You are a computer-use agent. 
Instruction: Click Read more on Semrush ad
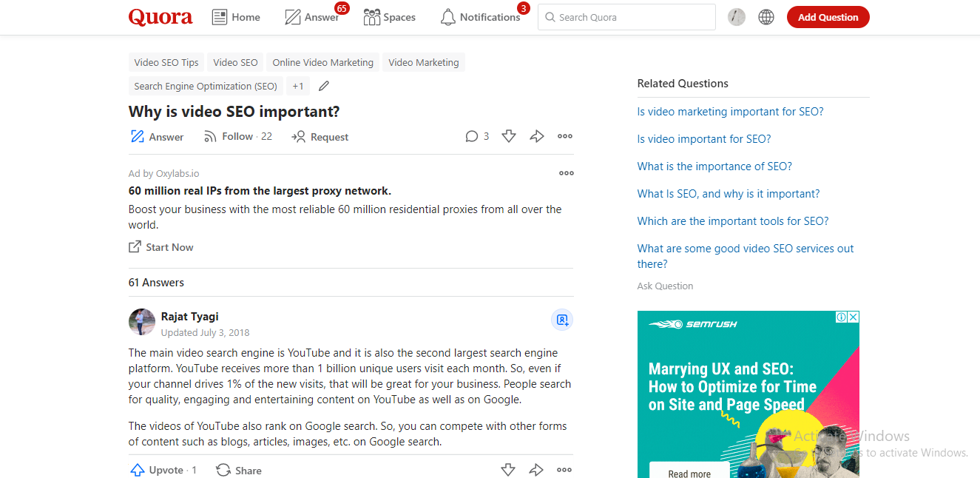click(x=689, y=471)
